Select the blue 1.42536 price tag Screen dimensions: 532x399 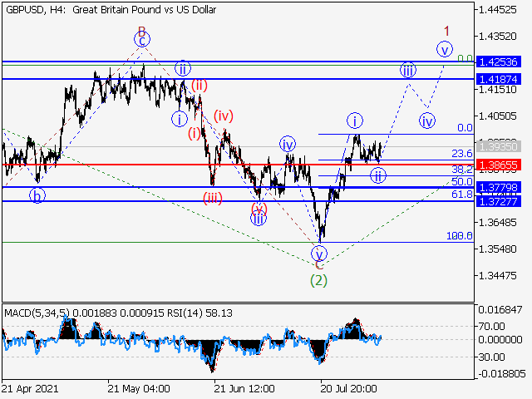tap(499, 62)
